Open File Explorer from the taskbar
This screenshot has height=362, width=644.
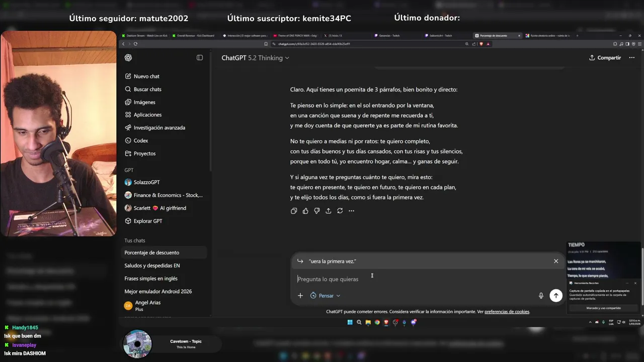click(x=368, y=322)
